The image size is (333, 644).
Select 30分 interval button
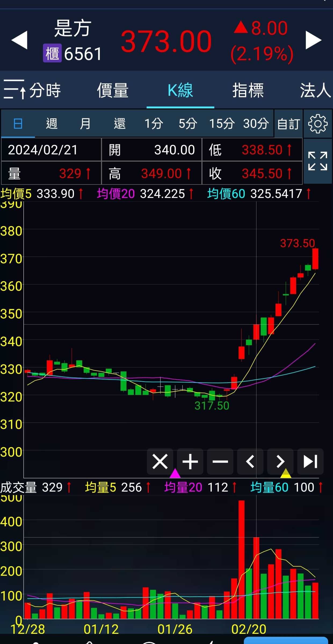click(256, 124)
